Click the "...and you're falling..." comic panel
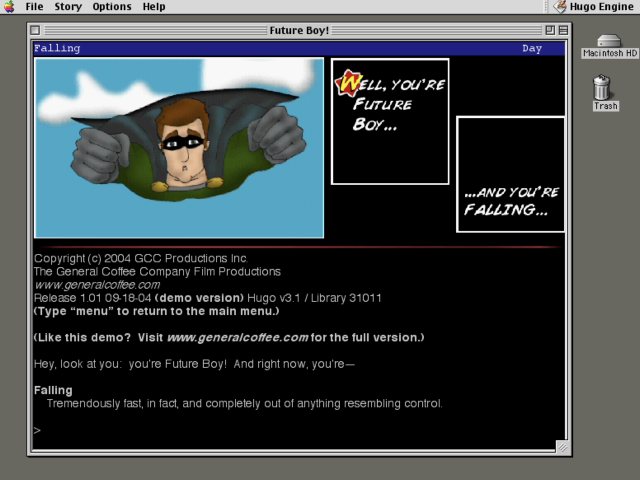640x480 pixels. (x=510, y=175)
